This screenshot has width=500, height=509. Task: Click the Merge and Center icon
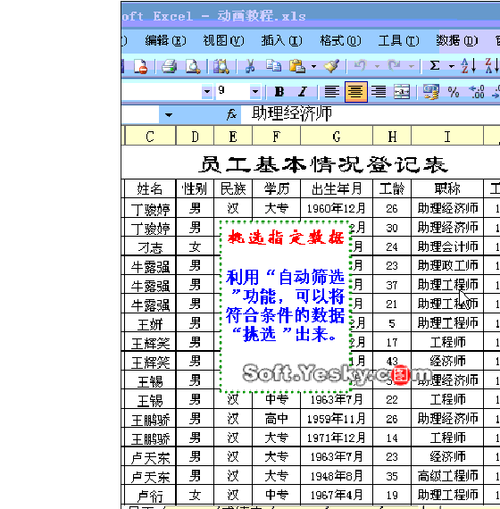tap(402, 92)
